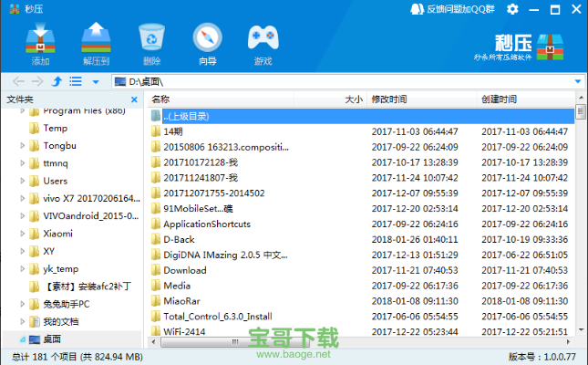Open settings via the gear icon

[512, 9]
